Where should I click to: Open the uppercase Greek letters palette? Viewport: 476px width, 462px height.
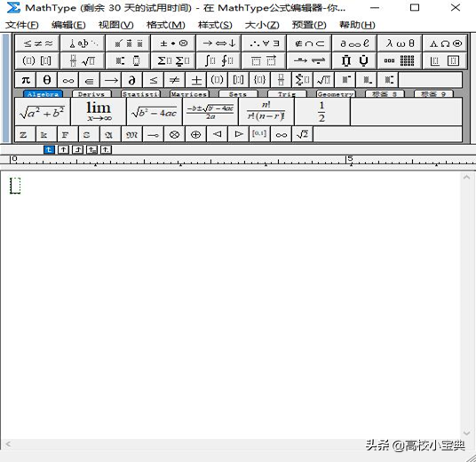[445, 44]
